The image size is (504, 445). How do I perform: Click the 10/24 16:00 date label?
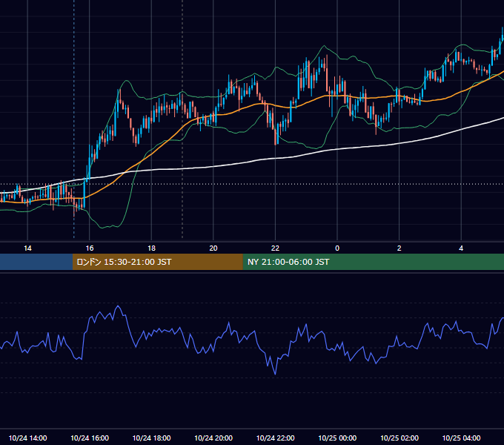[x=90, y=438]
